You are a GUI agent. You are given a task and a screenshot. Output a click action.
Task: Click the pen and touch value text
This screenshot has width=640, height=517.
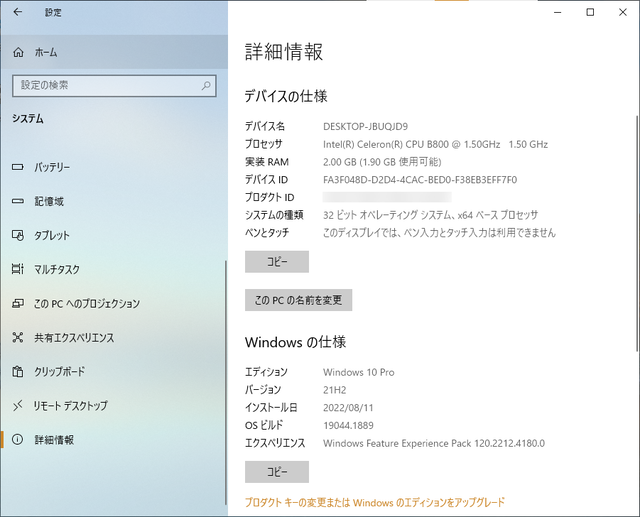[x=439, y=233]
